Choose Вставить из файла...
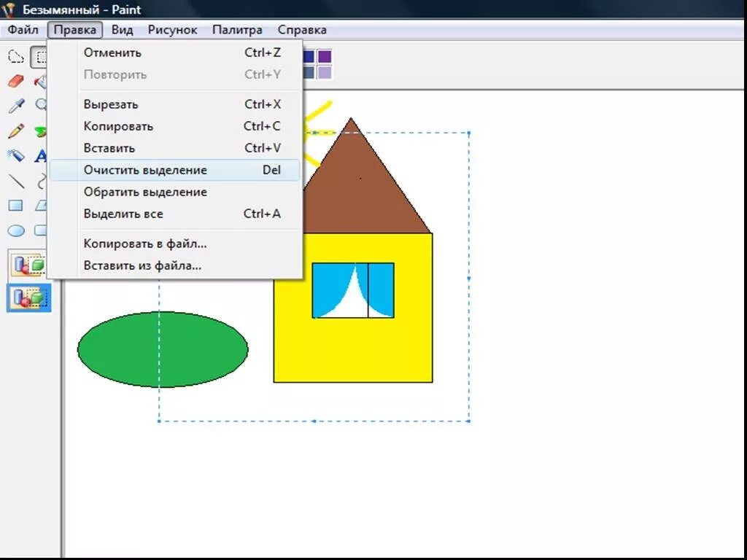Image resolution: width=747 pixels, height=560 pixels. [x=175, y=265]
